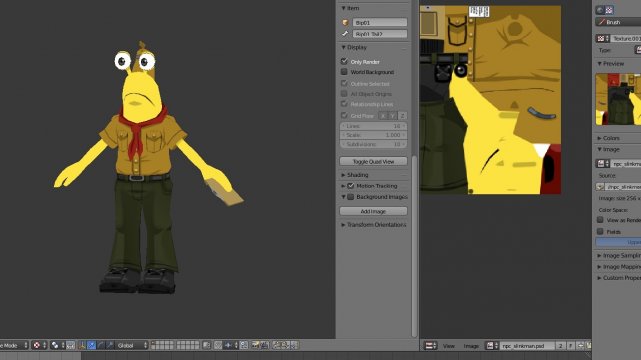Collapse the Image section in texture panel
Viewport: 641px width, 360px height.
(x=599, y=150)
